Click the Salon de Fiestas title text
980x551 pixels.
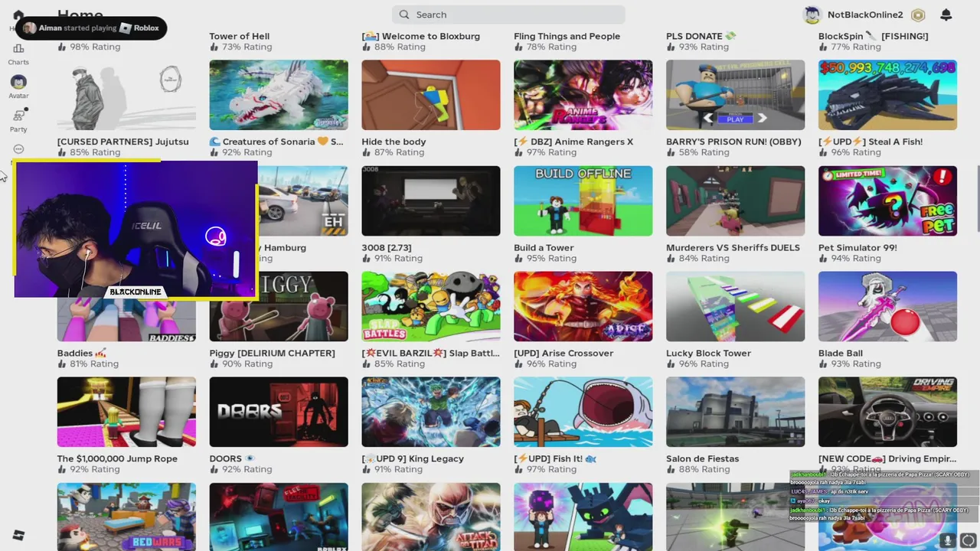pyautogui.click(x=703, y=458)
